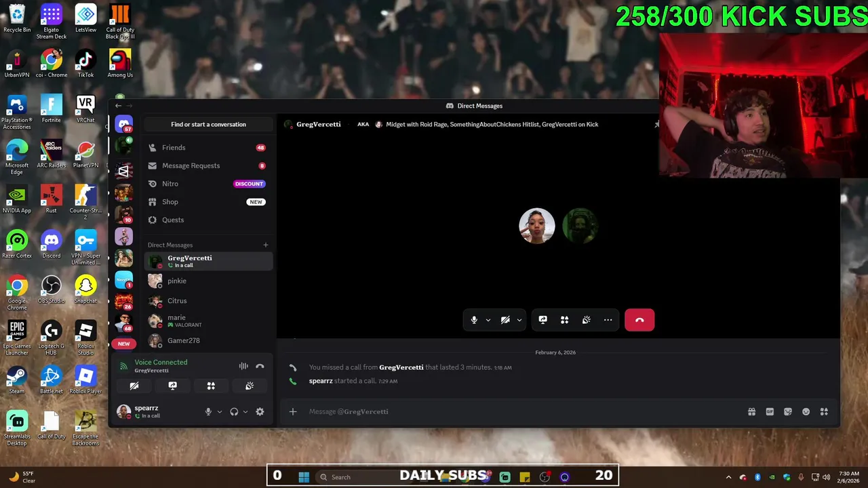The image size is (868, 488).
Task: Open the marie direct message
Action: point(208,321)
